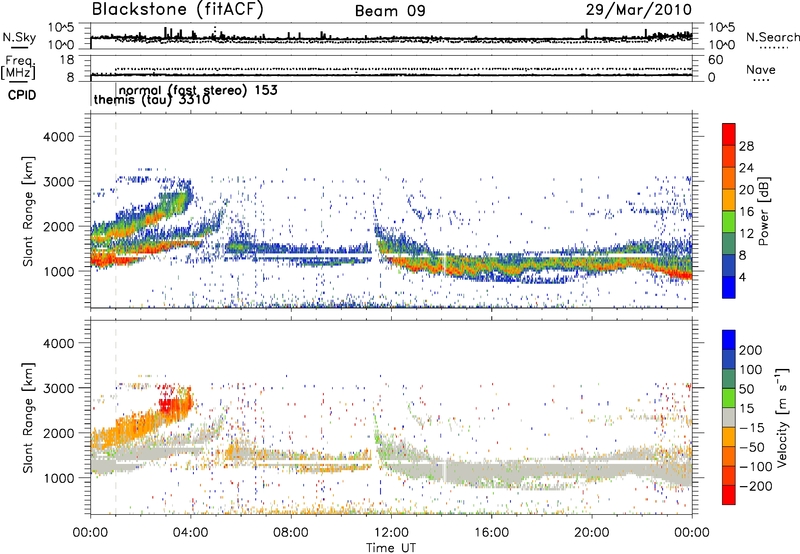Click the '08:00' time axis label
Viewport: 800px width, 554px height.
(x=291, y=532)
